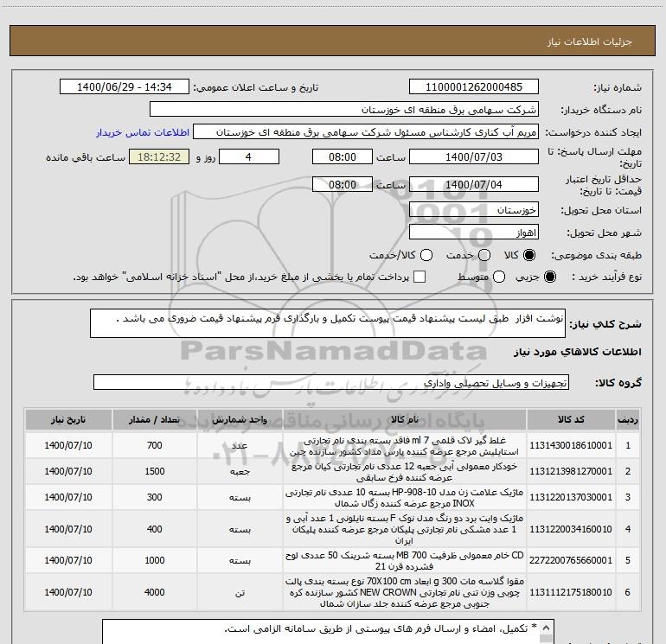Choose the متوسط purchase type radio

point(499,277)
